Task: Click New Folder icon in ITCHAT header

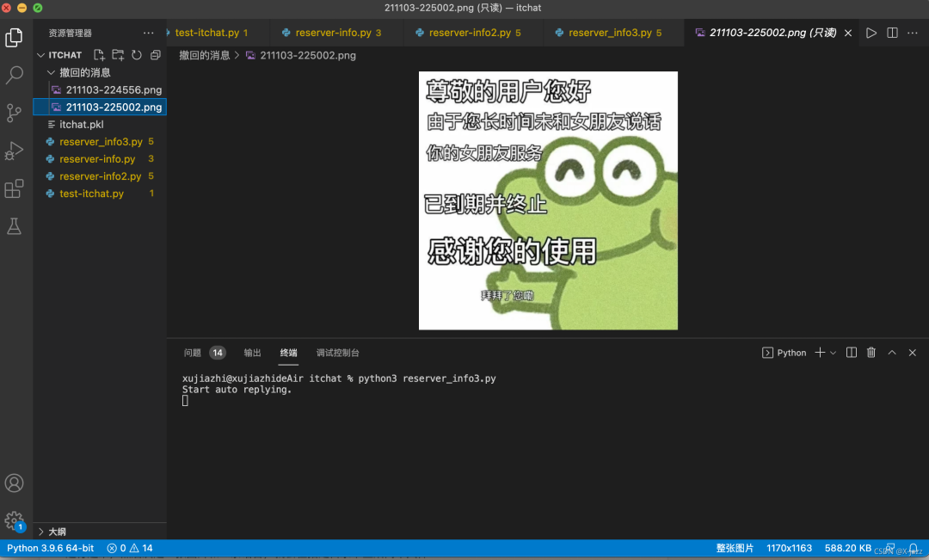Action: [118, 55]
